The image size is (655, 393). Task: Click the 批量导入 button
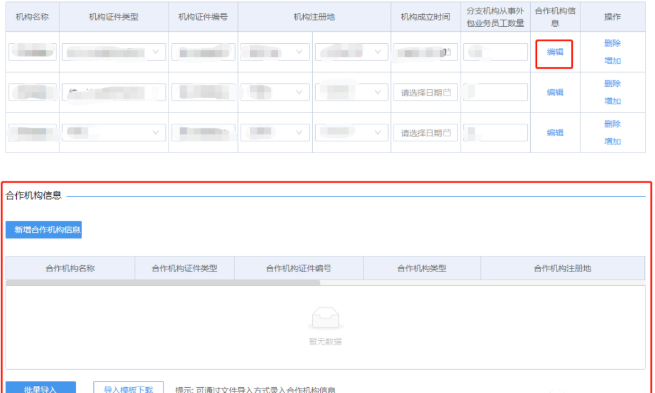tap(41, 387)
